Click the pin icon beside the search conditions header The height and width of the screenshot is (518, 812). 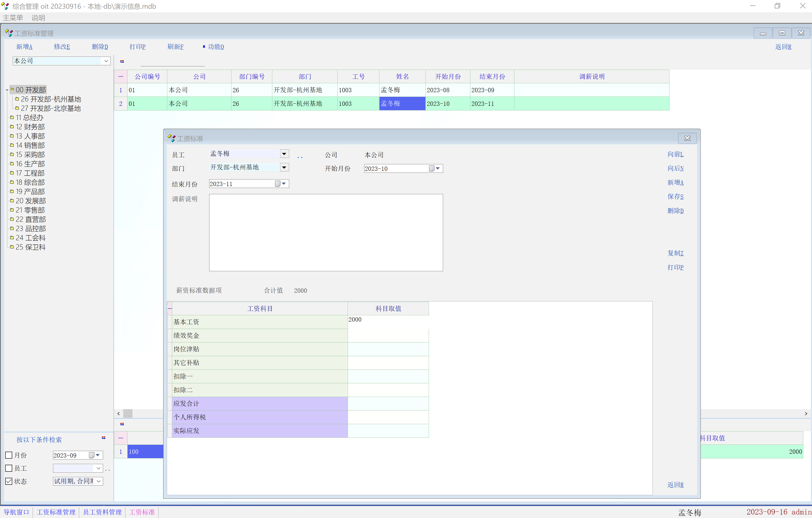[104, 438]
